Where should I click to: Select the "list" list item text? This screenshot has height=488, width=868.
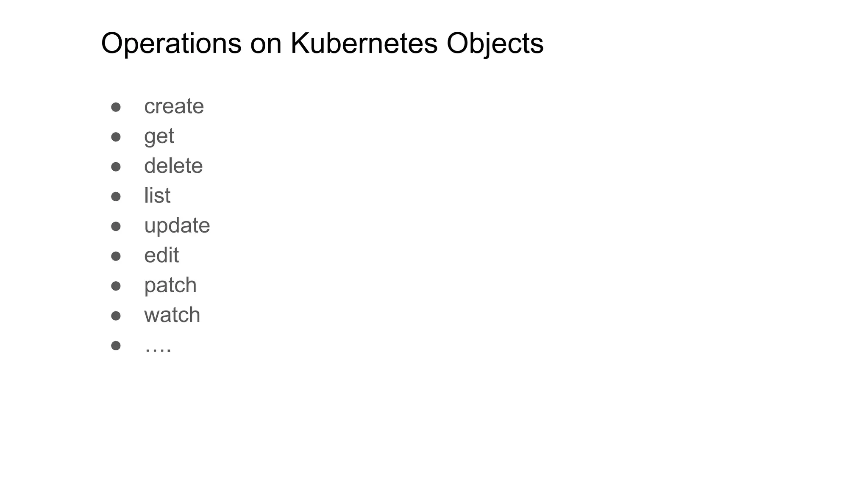click(157, 195)
